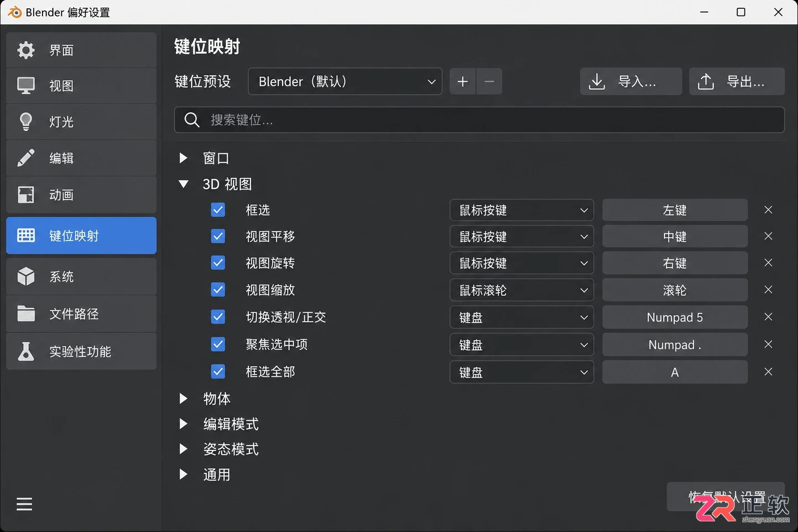The height and width of the screenshot is (532, 798).
Task: Click the 左键 key binding button
Action: tap(675, 210)
